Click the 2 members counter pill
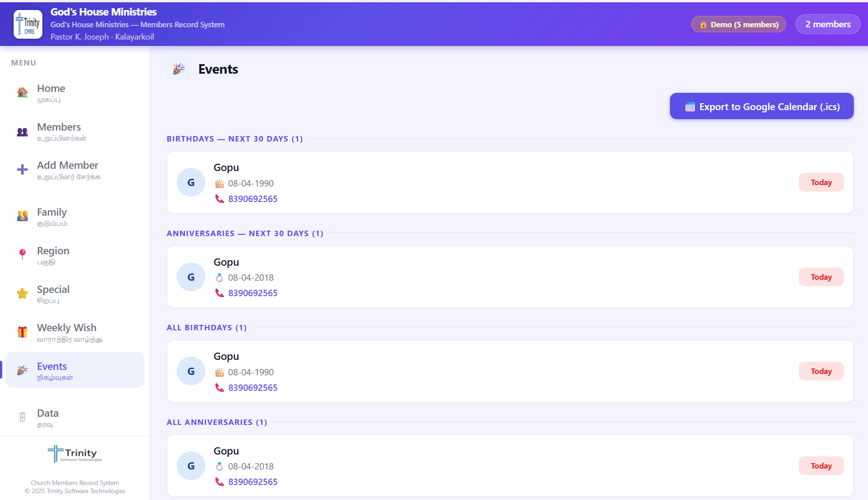This screenshot has width=868, height=500. (827, 25)
